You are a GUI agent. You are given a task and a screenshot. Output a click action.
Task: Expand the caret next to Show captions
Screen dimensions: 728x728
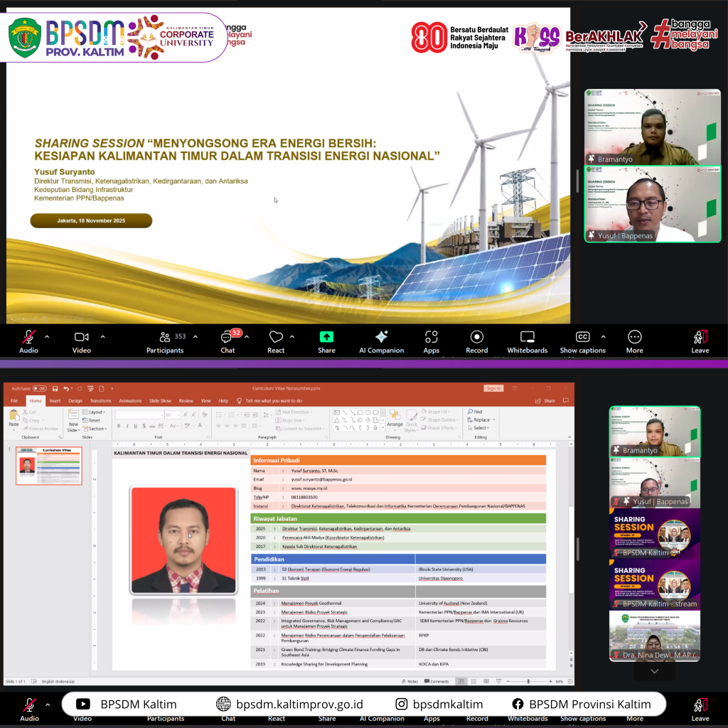604,336
